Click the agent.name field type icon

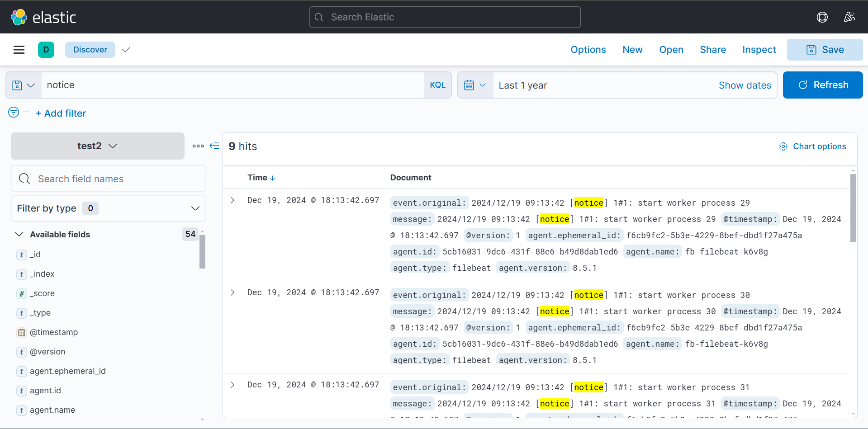click(21, 410)
